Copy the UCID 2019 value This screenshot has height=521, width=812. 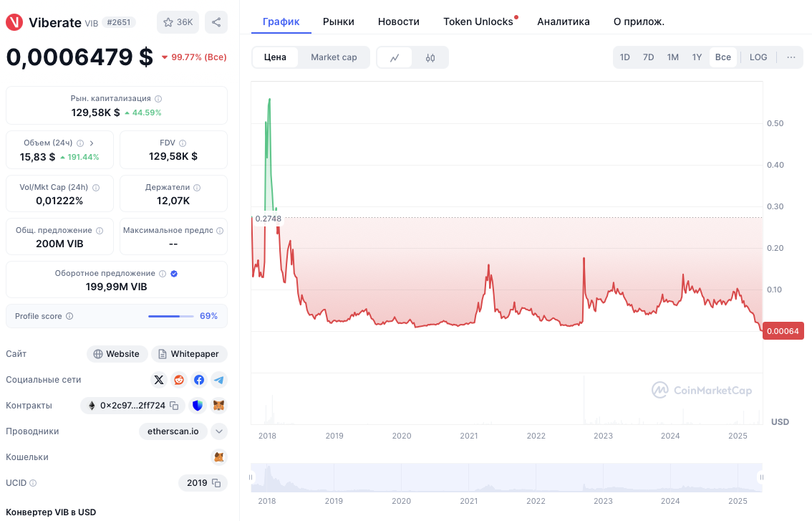(x=218, y=482)
